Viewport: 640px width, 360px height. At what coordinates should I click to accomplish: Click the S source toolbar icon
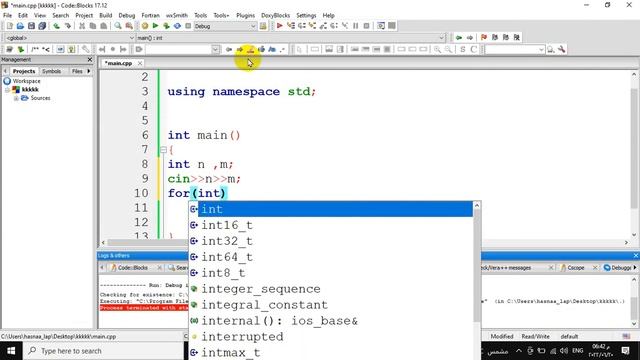coord(462,49)
